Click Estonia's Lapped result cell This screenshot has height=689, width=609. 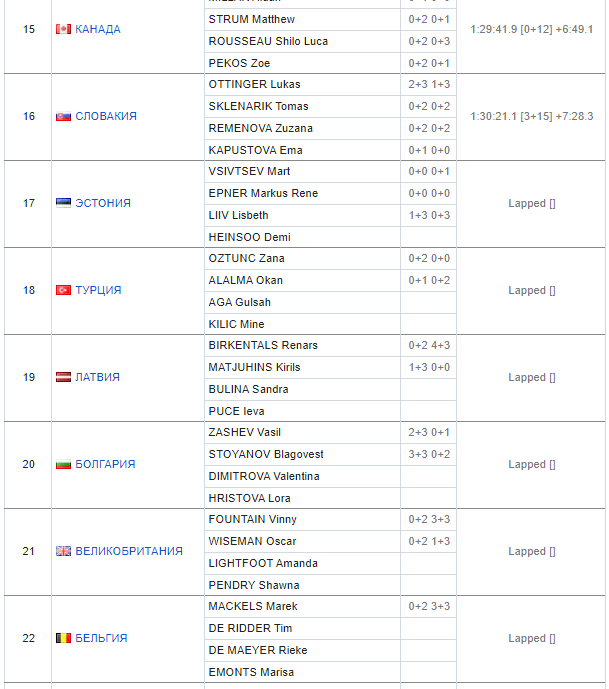click(531, 204)
